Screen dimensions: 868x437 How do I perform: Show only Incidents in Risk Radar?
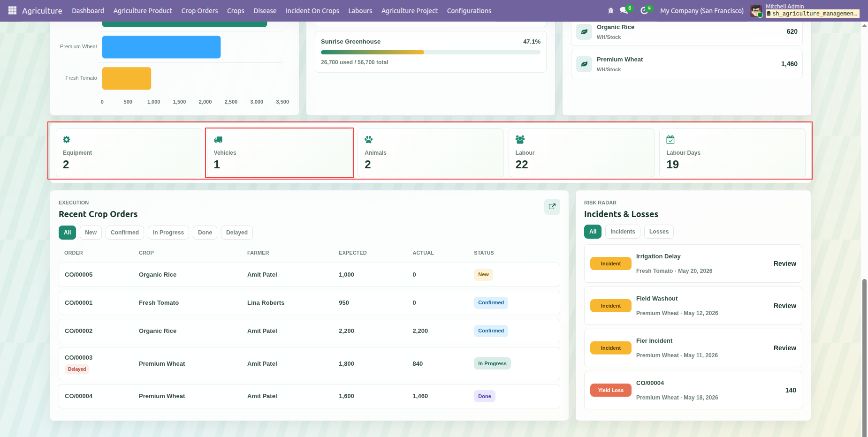(x=623, y=232)
